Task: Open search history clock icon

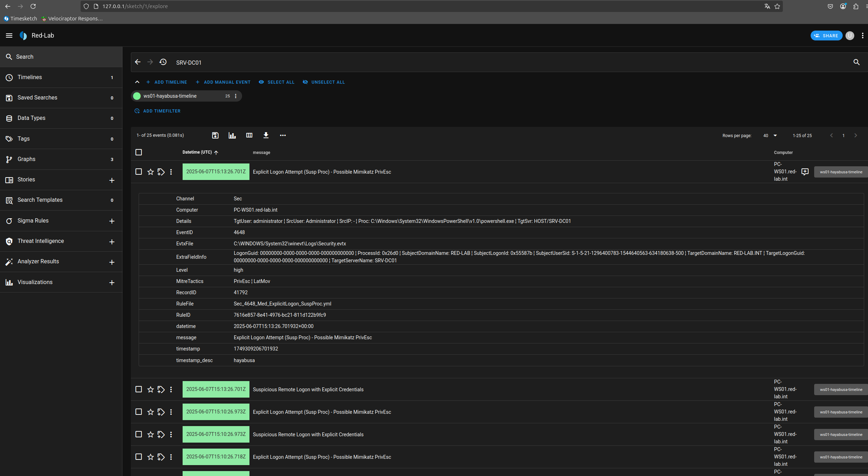Action: (163, 62)
